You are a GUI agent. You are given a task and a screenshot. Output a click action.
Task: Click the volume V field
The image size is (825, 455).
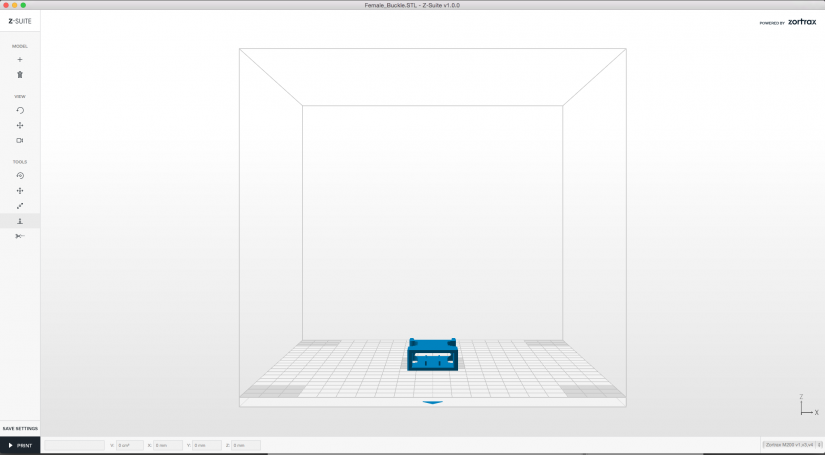point(129,446)
